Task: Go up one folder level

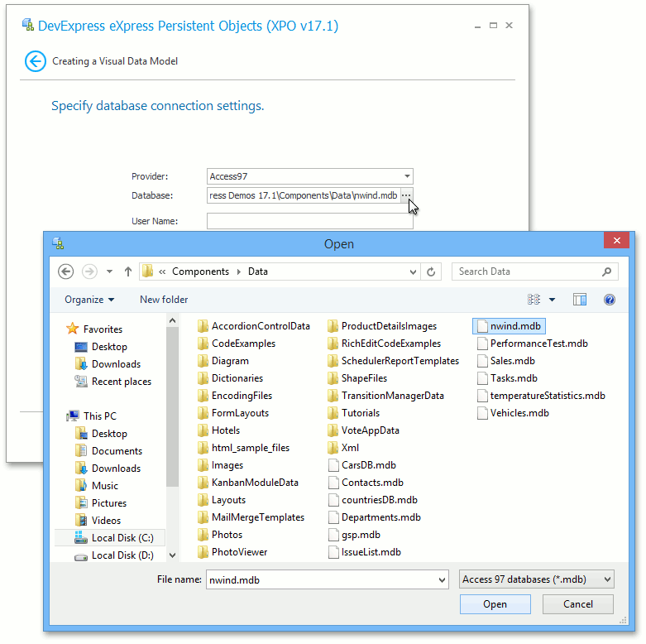Action: click(x=128, y=272)
